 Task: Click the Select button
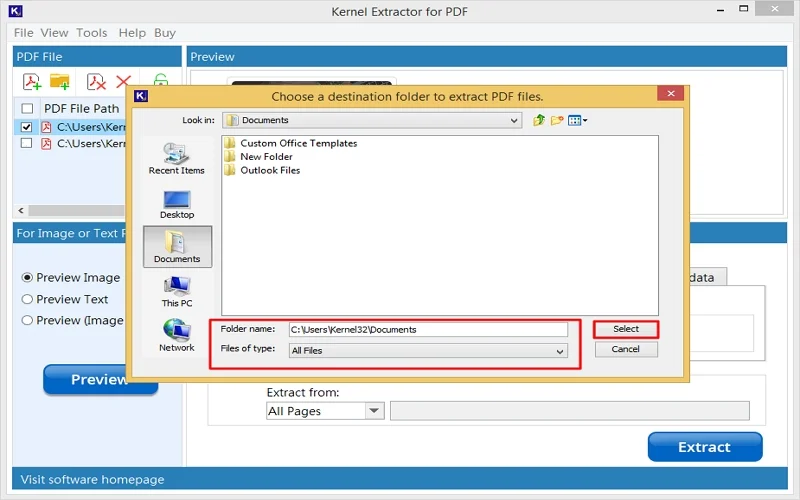[x=626, y=329]
